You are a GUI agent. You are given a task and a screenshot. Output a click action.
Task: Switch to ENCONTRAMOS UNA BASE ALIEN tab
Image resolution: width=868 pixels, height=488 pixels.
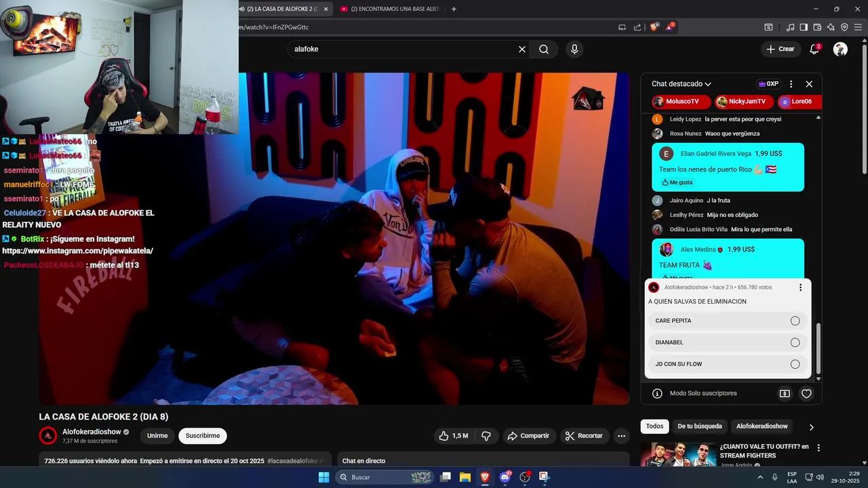click(391, 9)
